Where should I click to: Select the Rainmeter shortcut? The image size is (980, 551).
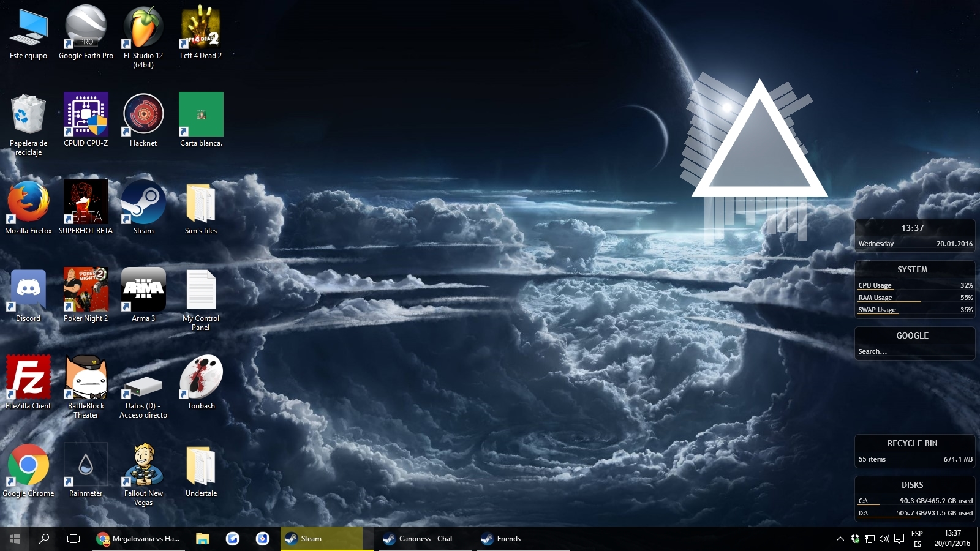tap(86, 471)
